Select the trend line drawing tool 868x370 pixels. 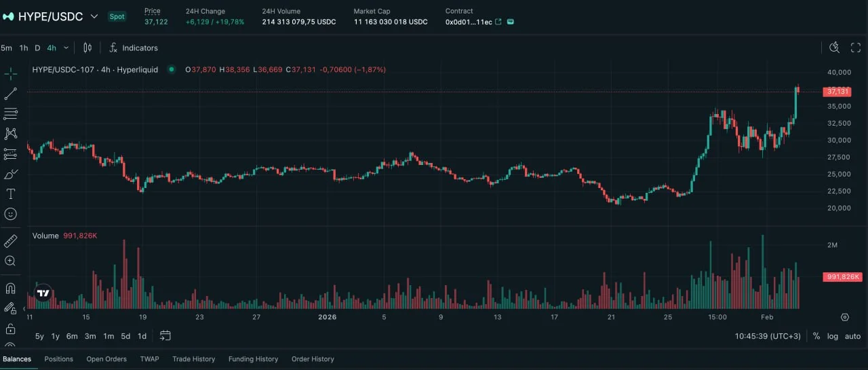pos(10,94)
